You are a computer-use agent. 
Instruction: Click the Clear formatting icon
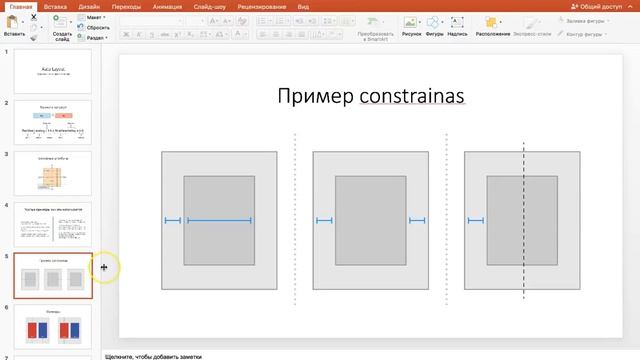click(x=242, y=21)
